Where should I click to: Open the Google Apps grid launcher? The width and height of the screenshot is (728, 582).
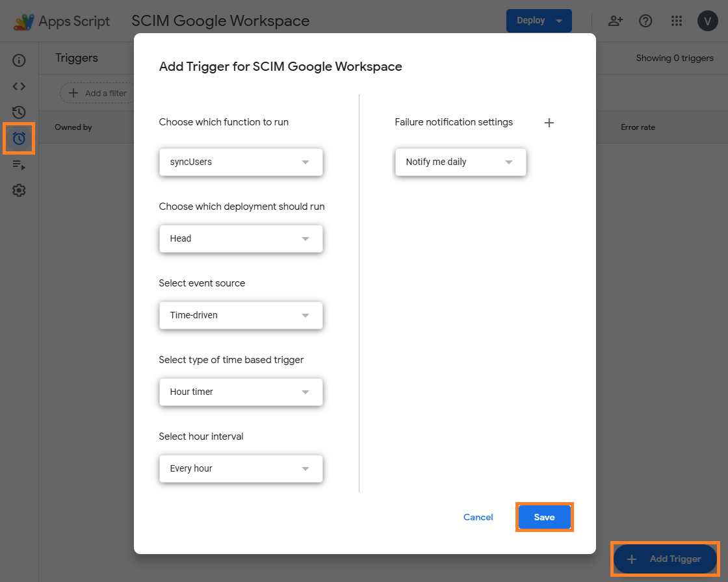[677, 21]
